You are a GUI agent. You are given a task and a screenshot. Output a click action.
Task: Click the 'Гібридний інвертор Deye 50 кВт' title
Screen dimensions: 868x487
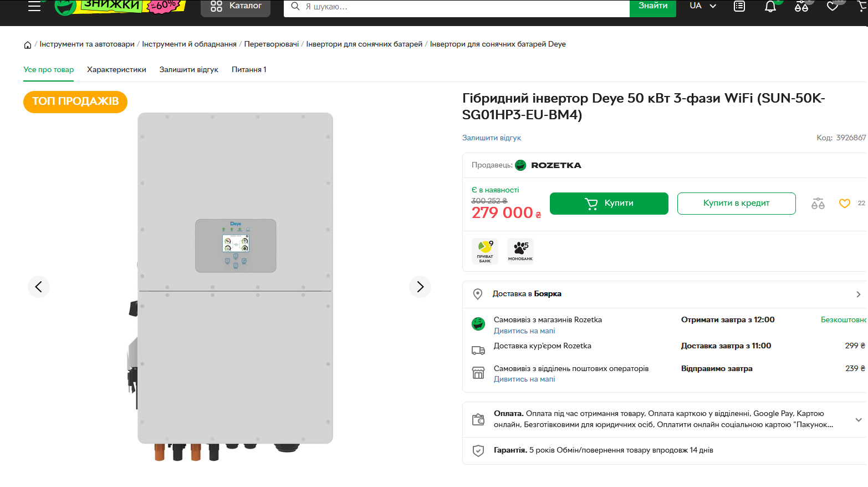point(644,106)
